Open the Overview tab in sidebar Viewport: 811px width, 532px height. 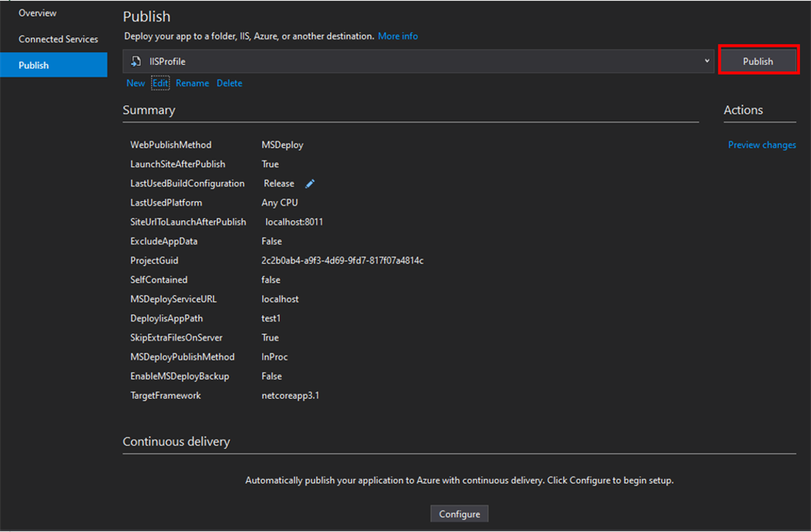(37, 13)
